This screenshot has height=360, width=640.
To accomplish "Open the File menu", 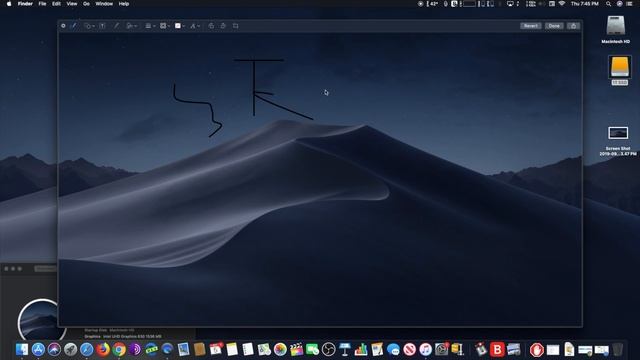I will coord(42,4).
